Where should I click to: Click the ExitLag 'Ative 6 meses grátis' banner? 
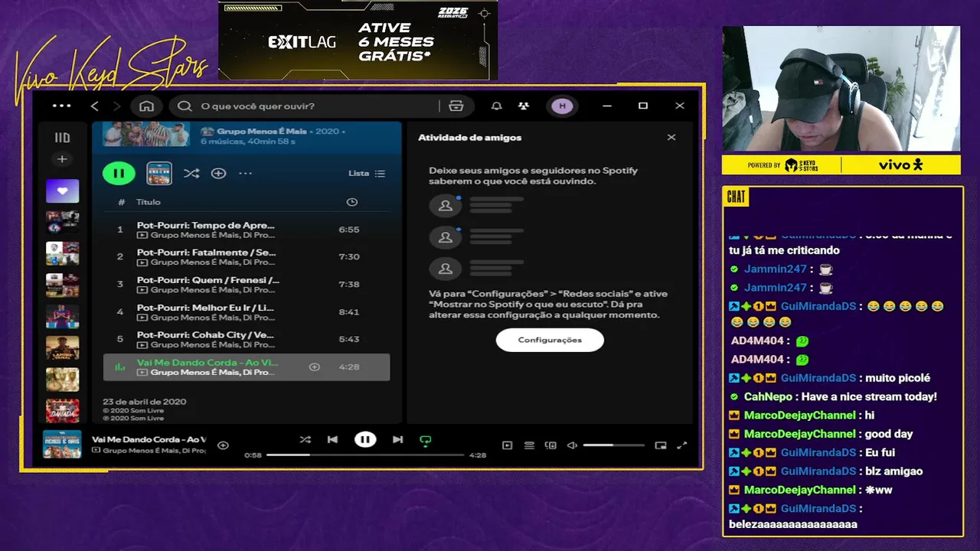coord(358,41)
